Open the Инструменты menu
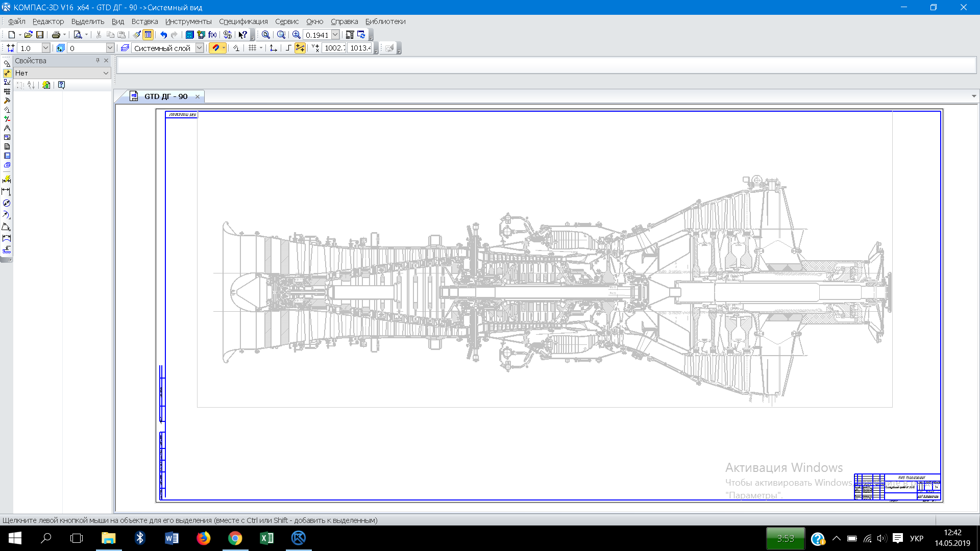980x551 pixels. (188, 21)
